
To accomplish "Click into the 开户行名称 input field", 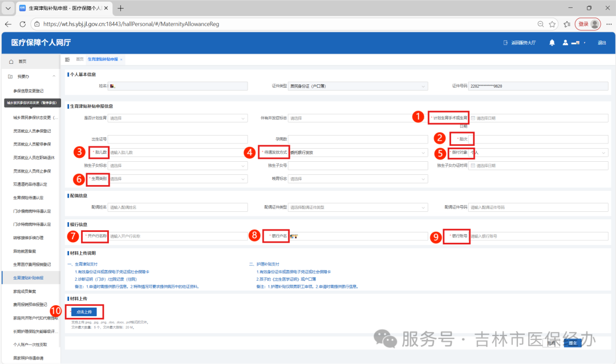I will (x=177, y=236).
